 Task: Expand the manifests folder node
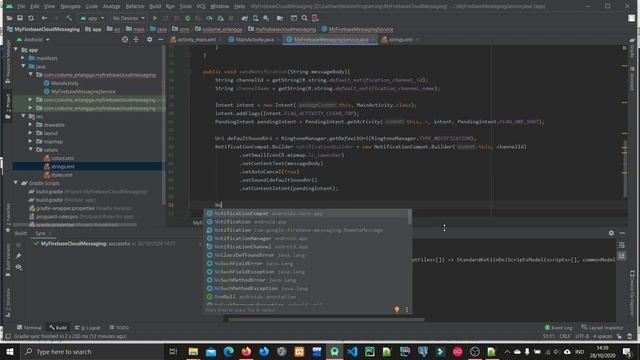[x=23, y=58]
